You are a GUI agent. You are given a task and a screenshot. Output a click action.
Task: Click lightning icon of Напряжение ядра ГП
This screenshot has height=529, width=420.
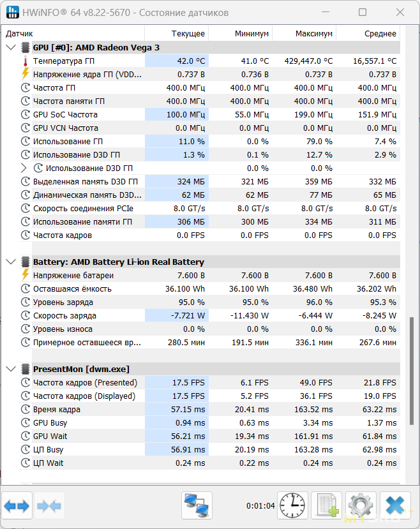(26, 74)
